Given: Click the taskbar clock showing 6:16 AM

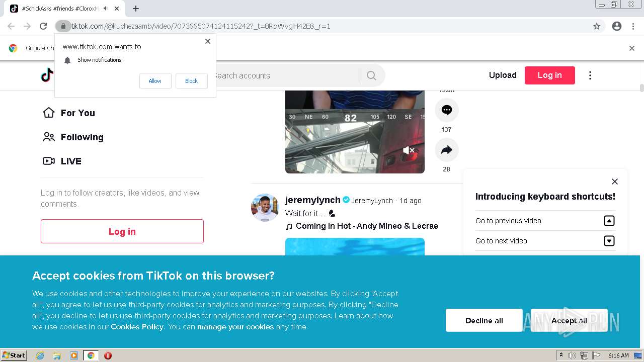Looking at the screenshot, I should [x=618, y=355].
